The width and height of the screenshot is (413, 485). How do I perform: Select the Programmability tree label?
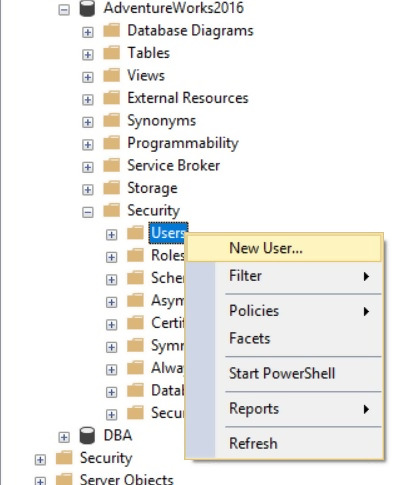183,143
